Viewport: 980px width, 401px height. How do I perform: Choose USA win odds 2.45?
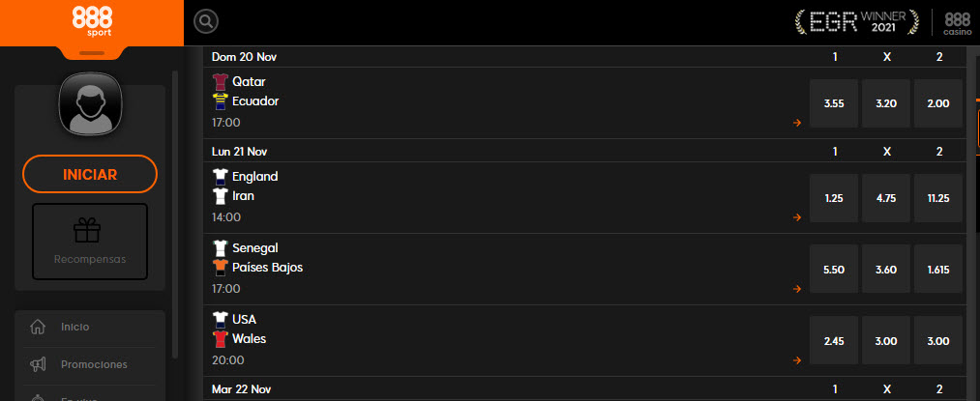pyautogui.click(x=834, y=341)
